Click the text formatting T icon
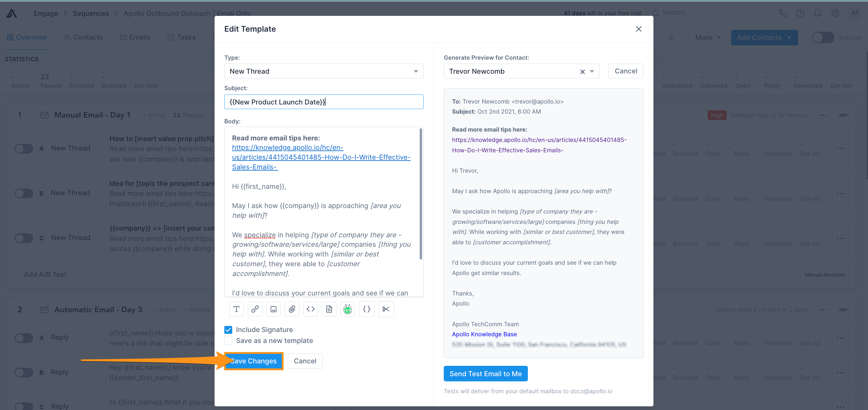 tap(236, 309)
